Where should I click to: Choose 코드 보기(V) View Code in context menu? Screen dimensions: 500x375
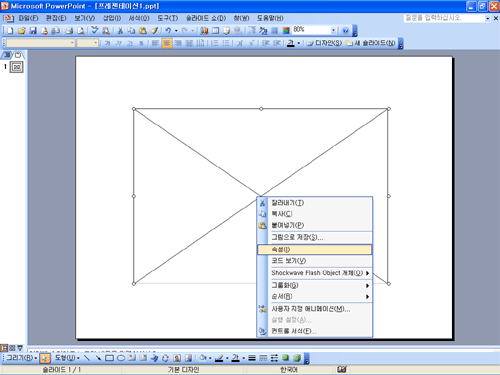(315, 261)
